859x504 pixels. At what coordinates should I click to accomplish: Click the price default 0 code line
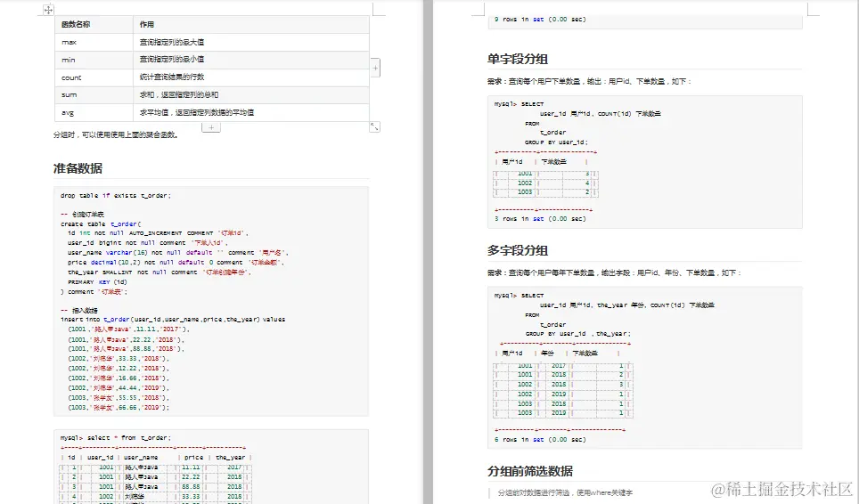pyautogui.click(x=176, y=263)
